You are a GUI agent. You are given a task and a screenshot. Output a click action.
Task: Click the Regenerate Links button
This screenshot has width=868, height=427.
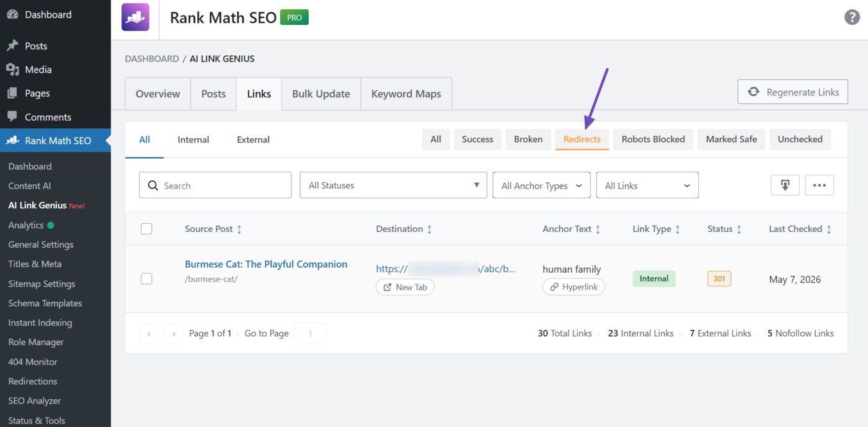(x=793, y=92)
